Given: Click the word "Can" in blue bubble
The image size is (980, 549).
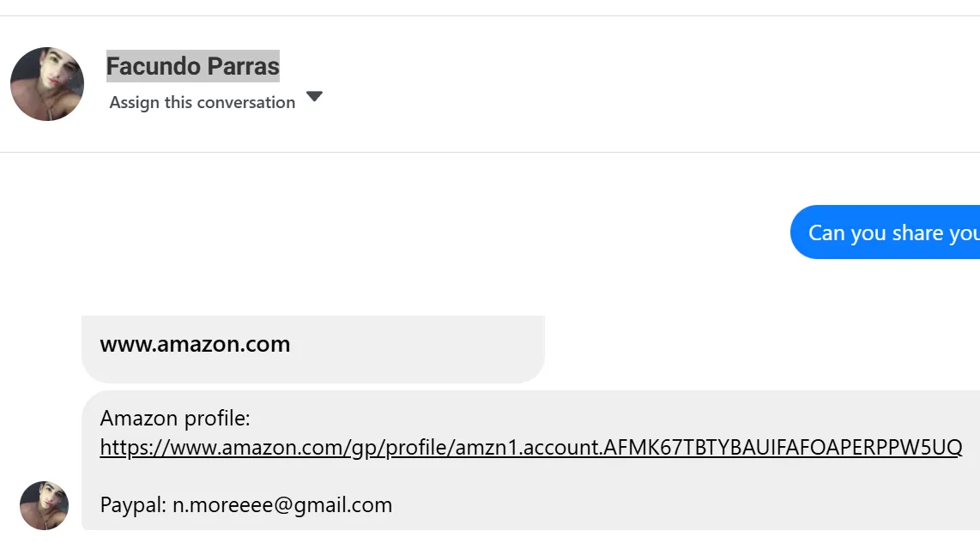Looking at the screenshot, I should pos(826,232).
